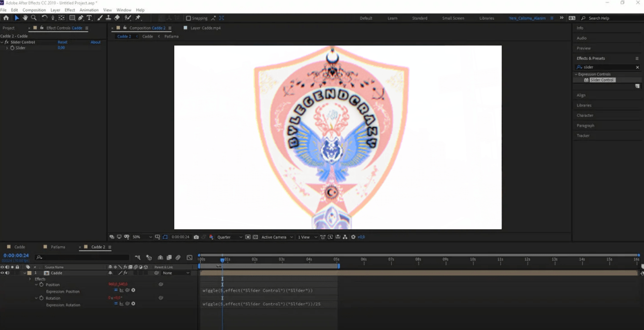Select the Type text tool
644x330 pixels.
pyautogui.click(x=89, y=18)
